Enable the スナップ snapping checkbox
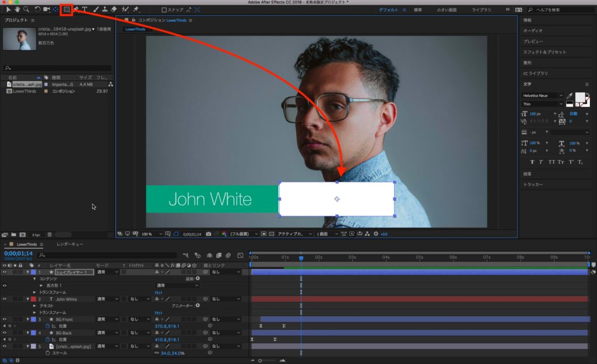 164,10
